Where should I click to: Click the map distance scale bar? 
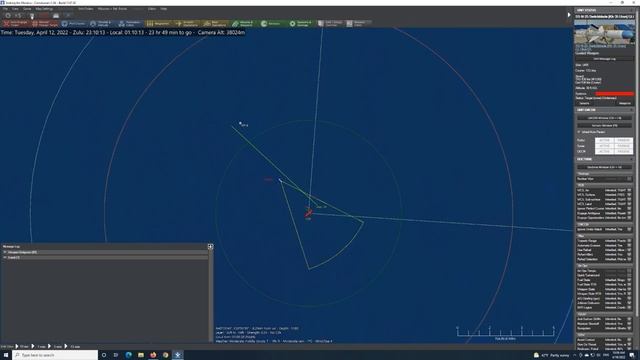point(505,332)
